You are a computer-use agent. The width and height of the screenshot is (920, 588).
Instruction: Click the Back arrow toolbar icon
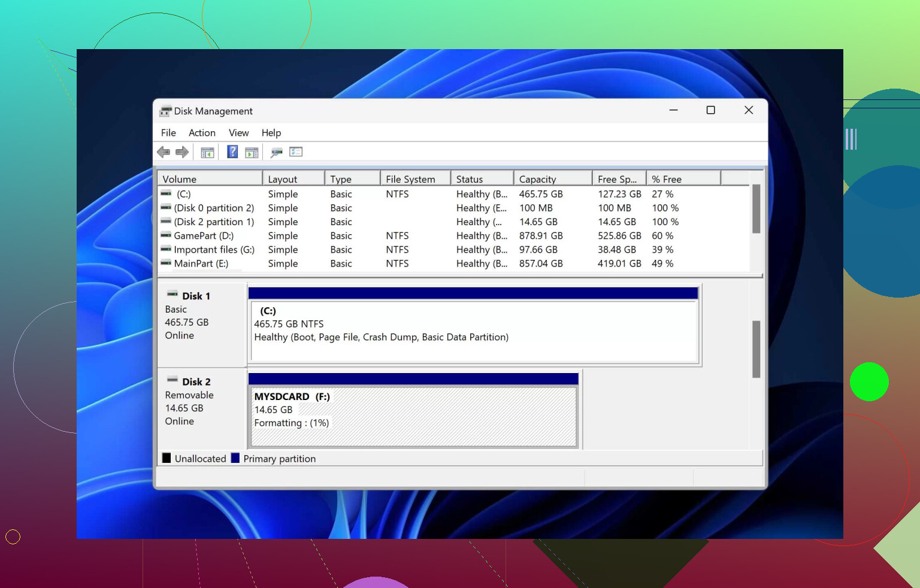tap(163, 152)
